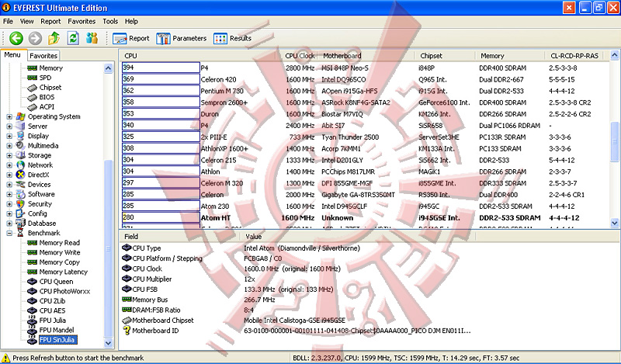This screenshot has width=621, height=364.
Task: Switch to the Favorites tab
Action: [43, 56]
